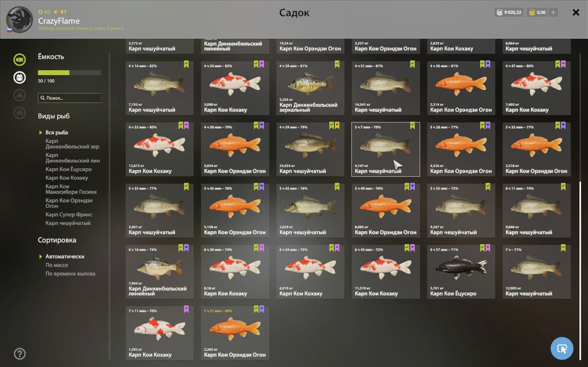The width and height of the screenshot is (588, 367).
Task: Click the tent sidebar icon
Action: tap(20, 95)
